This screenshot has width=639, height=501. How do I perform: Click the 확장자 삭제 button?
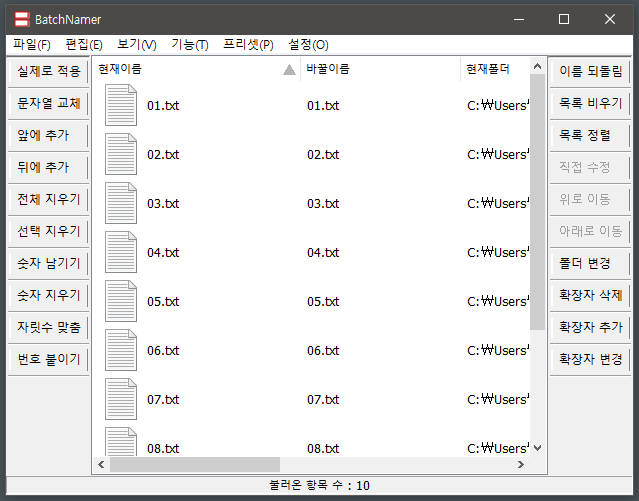[x=590, y=295]
